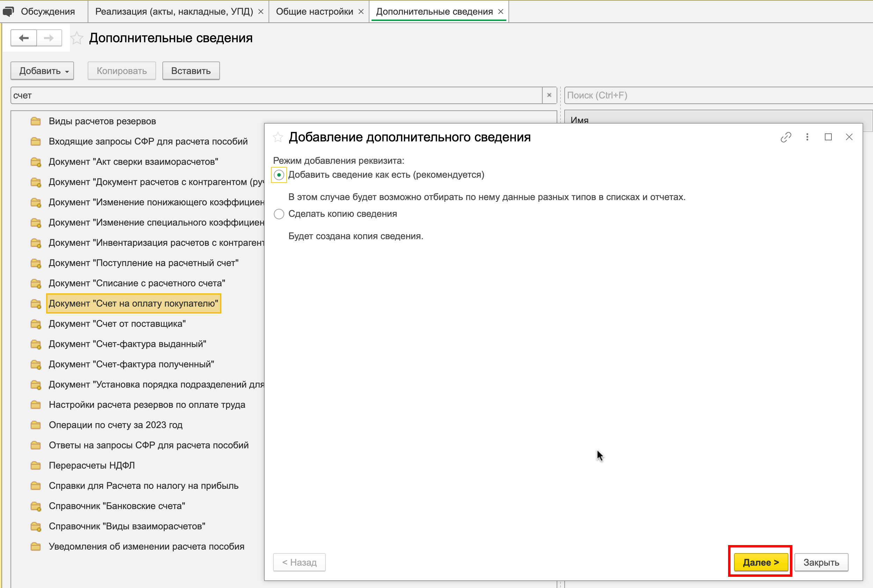Viewport: 873px width, 588px height.
Task: Select Документ "Инвентаризация расчетов с контрагент row
Action: (156, 243)
